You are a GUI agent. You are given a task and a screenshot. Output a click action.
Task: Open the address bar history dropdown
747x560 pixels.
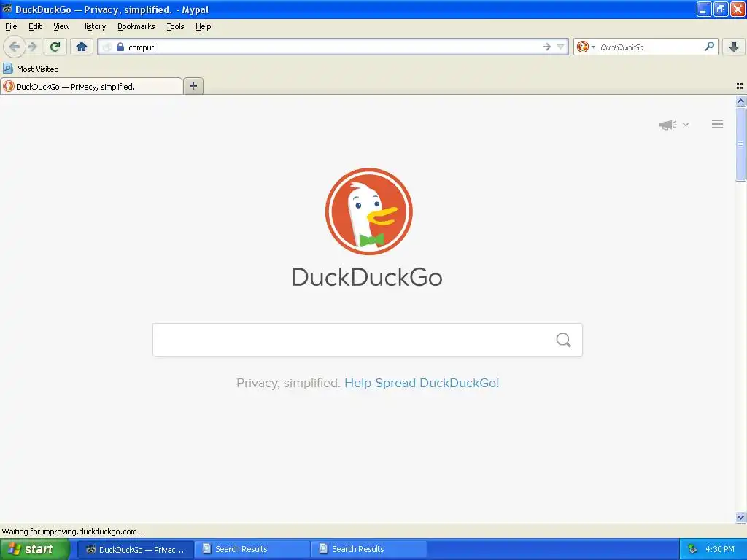pos(561,47)
